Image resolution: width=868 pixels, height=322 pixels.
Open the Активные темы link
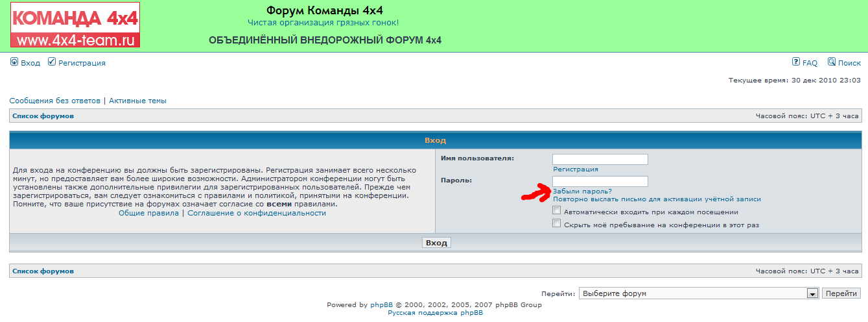137,101
